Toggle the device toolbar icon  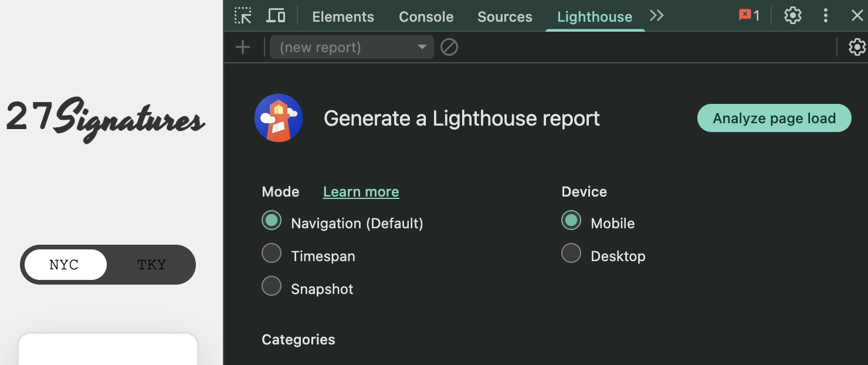coord(276,16)
